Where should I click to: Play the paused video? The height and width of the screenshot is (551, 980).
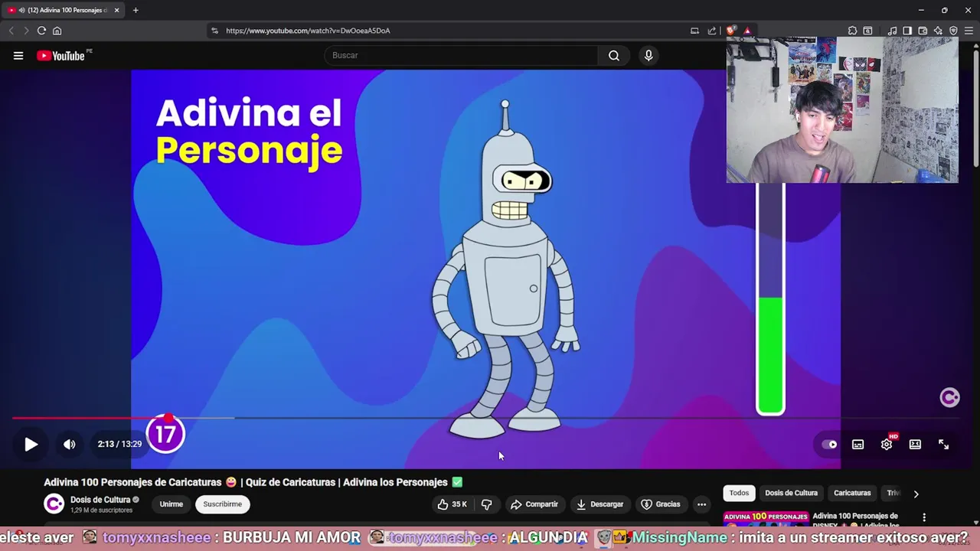point(31,444)
